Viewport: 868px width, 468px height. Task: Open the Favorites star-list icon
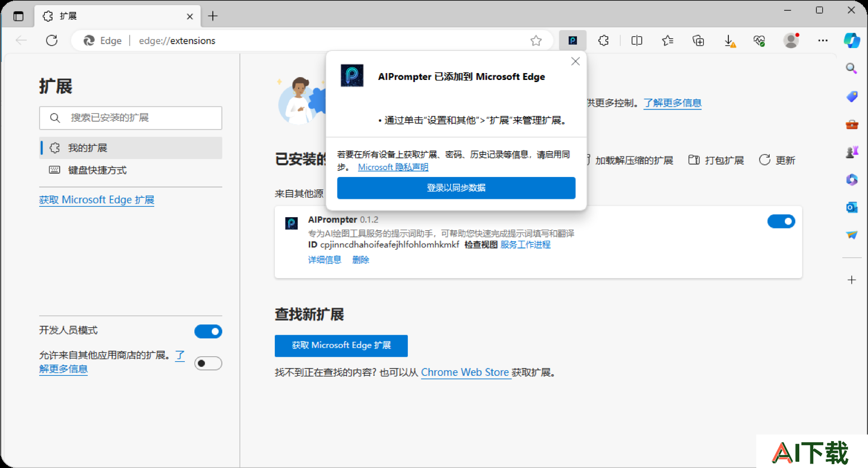[x=667, y=40]
